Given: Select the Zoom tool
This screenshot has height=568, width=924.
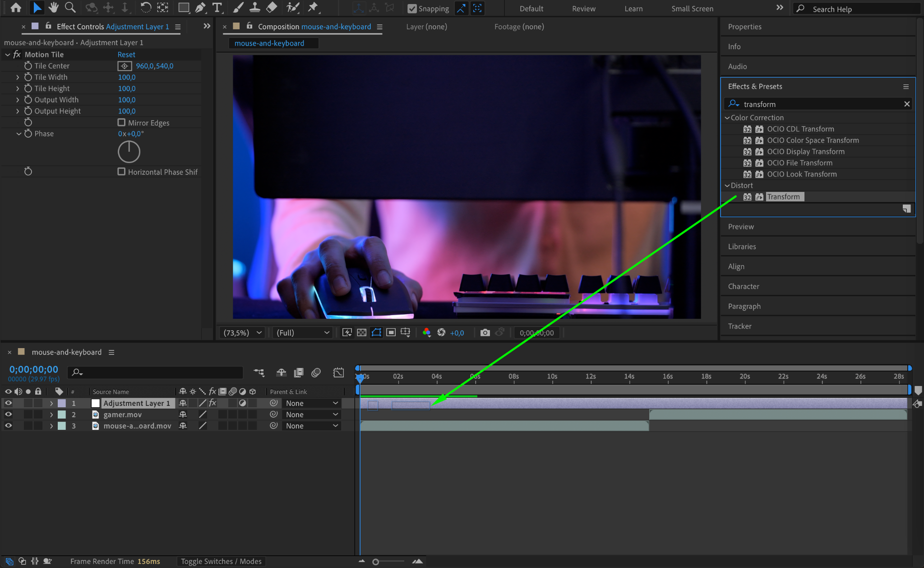Looking at the screenshot, I should pos(70,8).
